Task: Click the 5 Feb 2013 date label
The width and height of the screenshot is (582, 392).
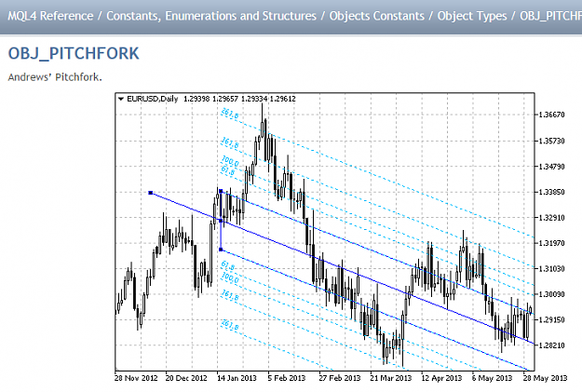Action: [x=287, y=378]
